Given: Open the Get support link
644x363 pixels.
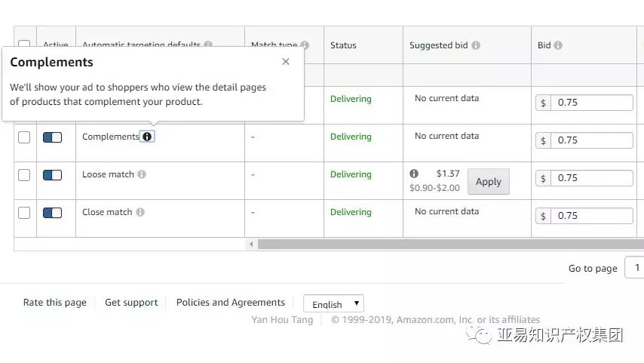Looking at the screenshot, I should [131, 303].
